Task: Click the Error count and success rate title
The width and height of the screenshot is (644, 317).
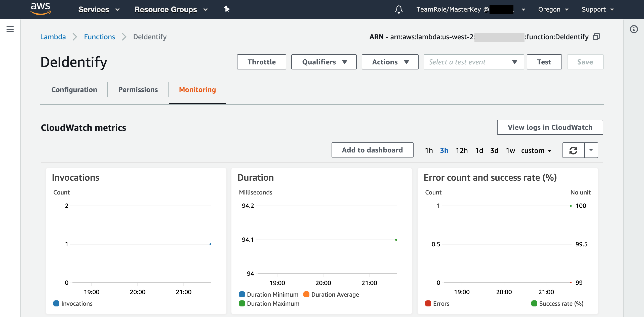Action: pyautogui.click(x=490, y=178)
